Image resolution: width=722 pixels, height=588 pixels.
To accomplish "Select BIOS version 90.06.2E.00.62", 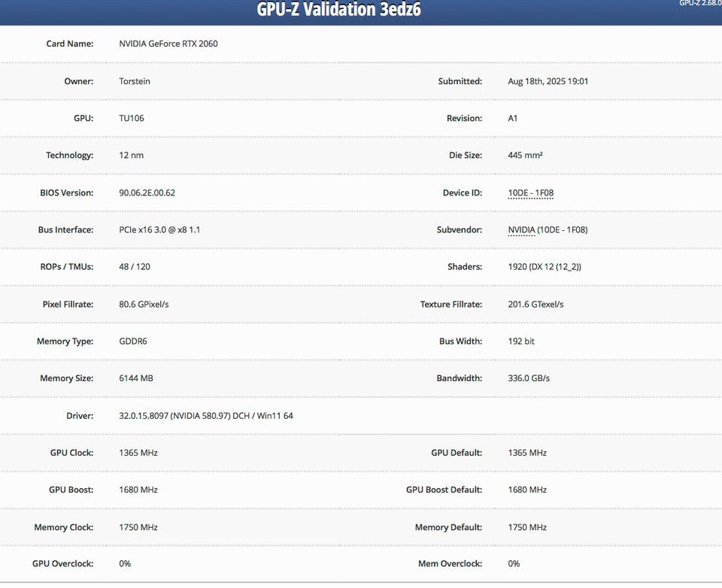I will coord(147,193).
